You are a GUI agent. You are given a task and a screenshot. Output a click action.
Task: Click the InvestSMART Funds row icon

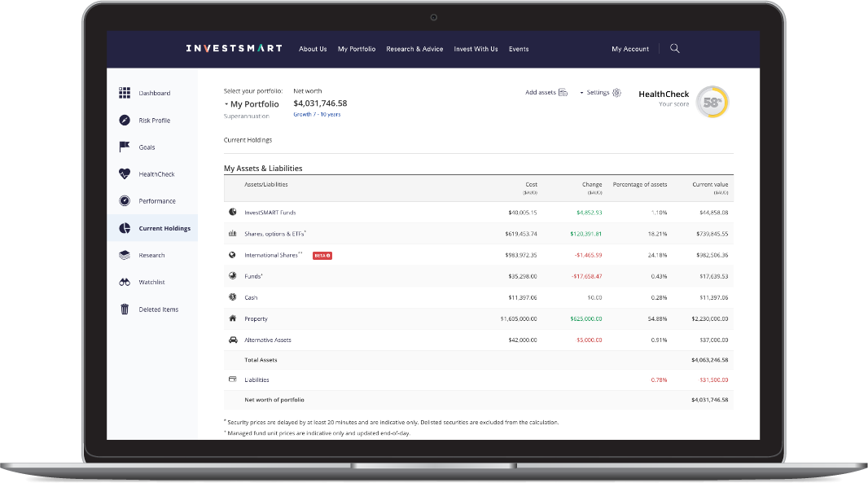pyautogui.click(x=233, y=212)
